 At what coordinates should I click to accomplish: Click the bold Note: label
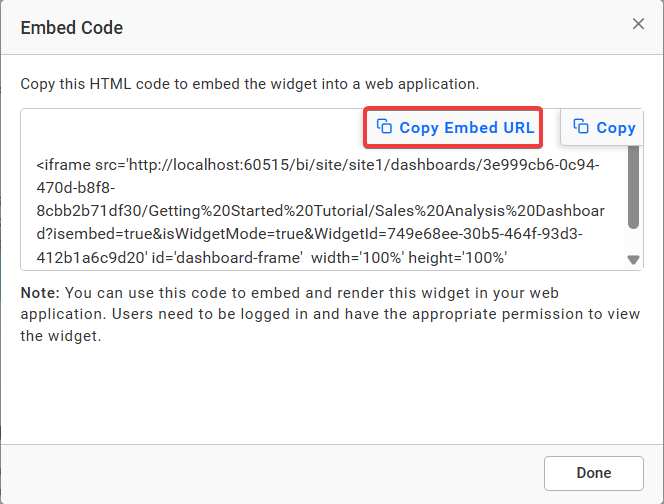pos(40,295)
